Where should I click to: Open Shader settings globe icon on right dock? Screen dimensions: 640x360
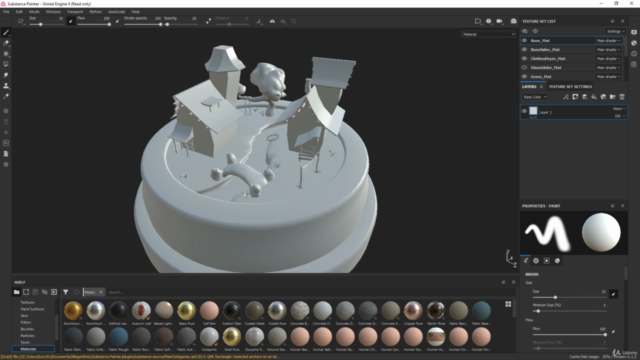click(x=634, y=43)
